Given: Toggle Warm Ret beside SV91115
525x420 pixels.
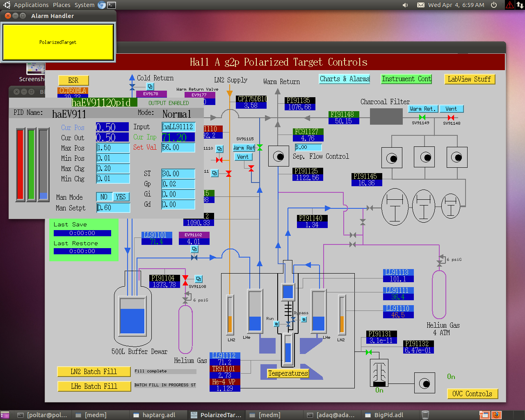Looking at the screenshot, I should click(244, 148).
